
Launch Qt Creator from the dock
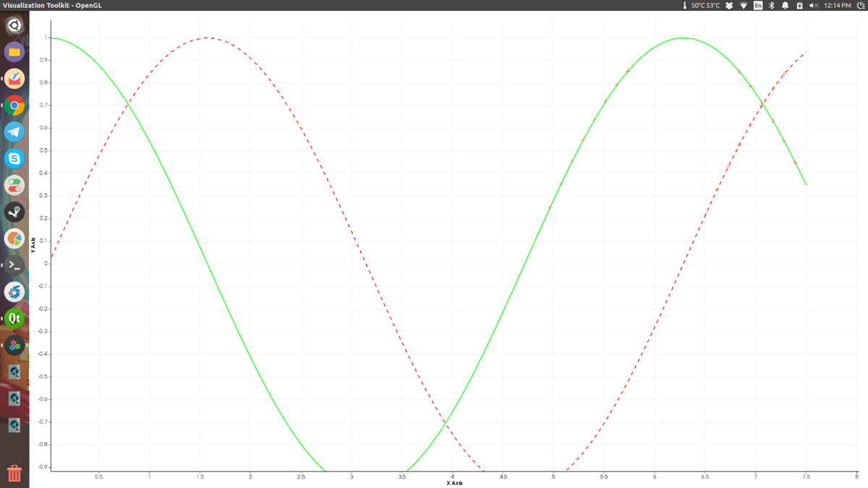point(14,318)
